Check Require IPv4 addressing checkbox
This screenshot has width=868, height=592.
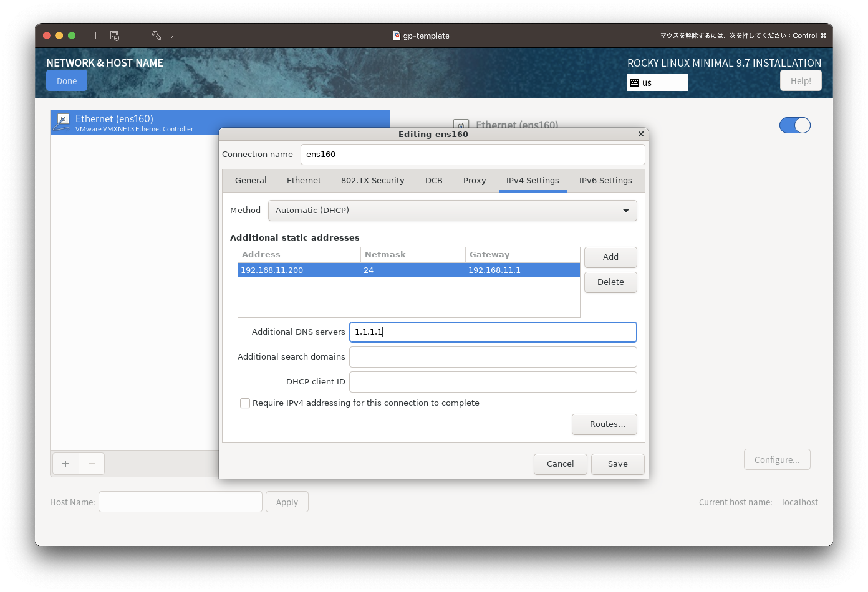245,403
